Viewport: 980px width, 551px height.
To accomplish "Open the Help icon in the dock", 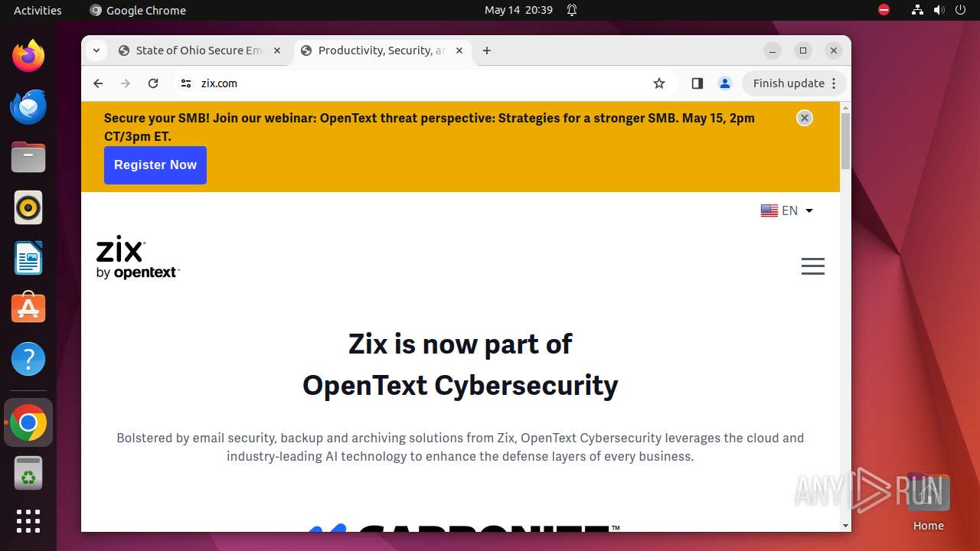I will point(28,359).
